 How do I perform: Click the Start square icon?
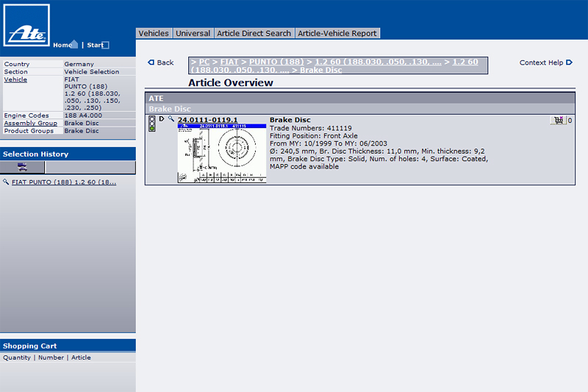[x=105, y=46]
